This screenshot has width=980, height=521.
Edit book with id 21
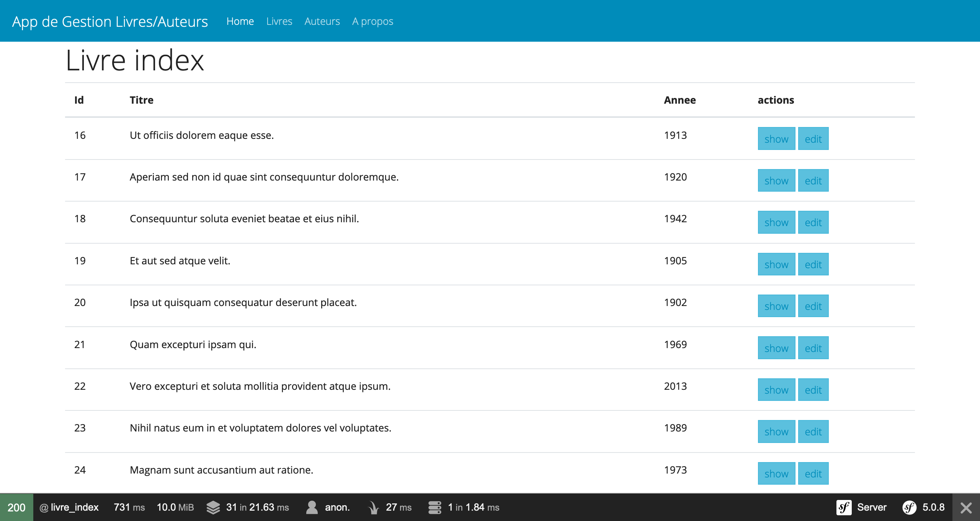813,348
